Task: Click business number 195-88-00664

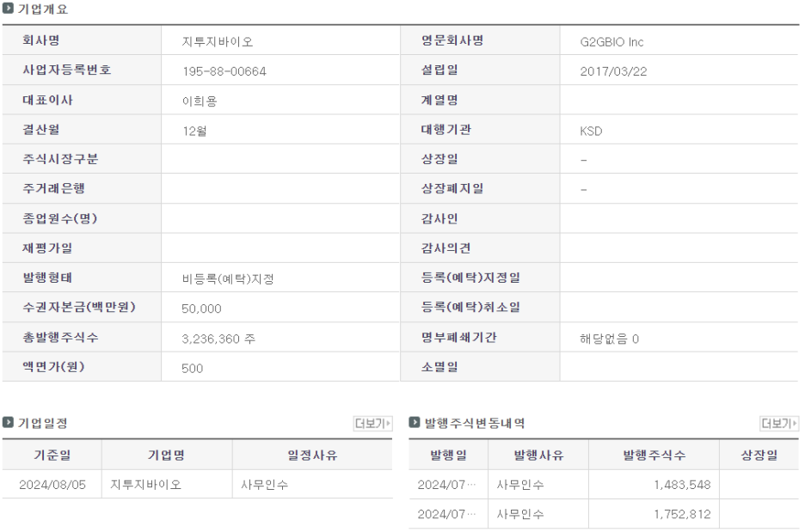Action: pyautogui.click(x=224, y=71)
